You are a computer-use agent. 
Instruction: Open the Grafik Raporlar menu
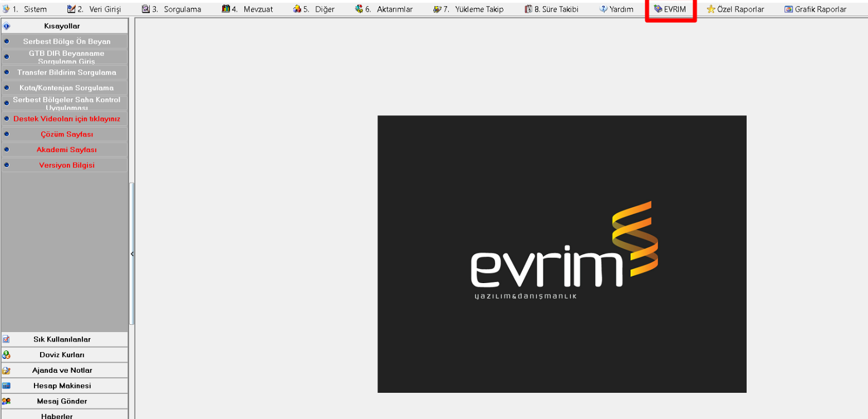click(816, 9)
